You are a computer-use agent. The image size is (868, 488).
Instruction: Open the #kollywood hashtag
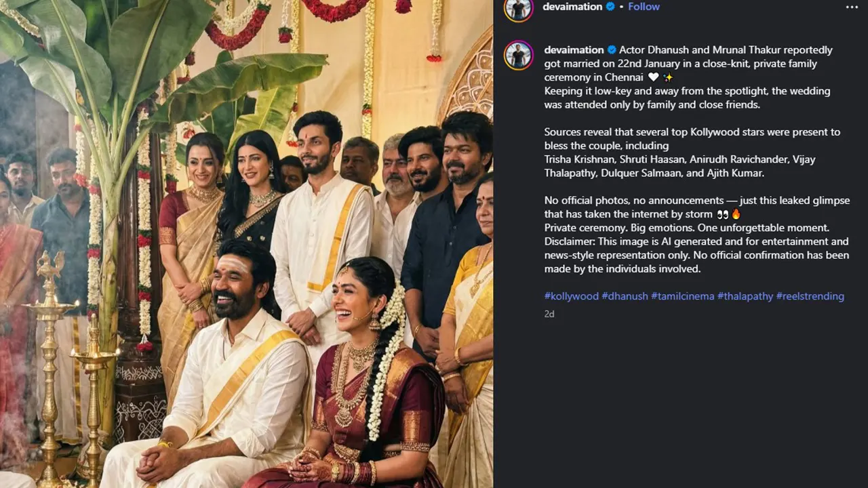[x=571, y=296]
